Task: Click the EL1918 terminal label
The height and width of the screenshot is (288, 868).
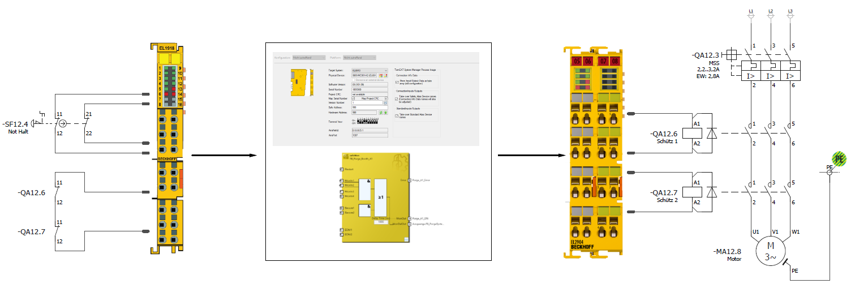Action: (x=166, y=48)
